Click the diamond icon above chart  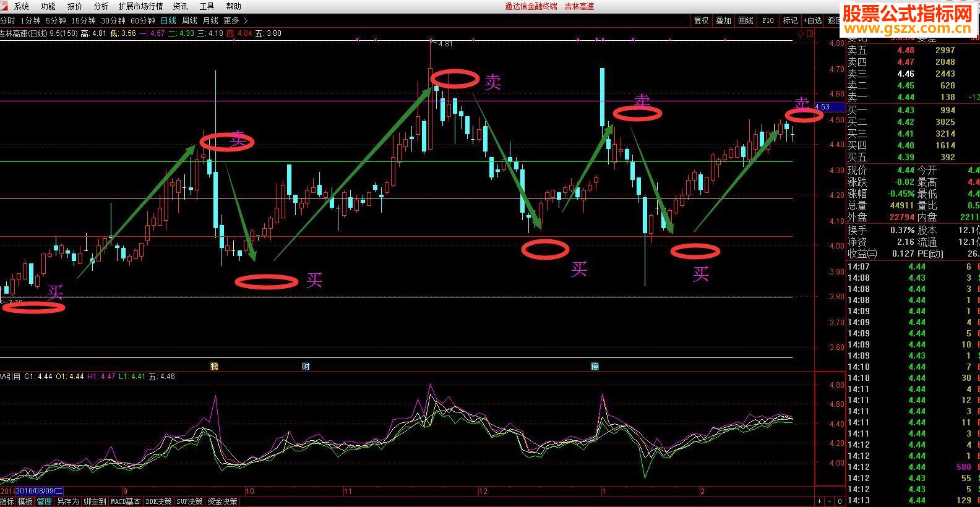click(x=802, y=33)
